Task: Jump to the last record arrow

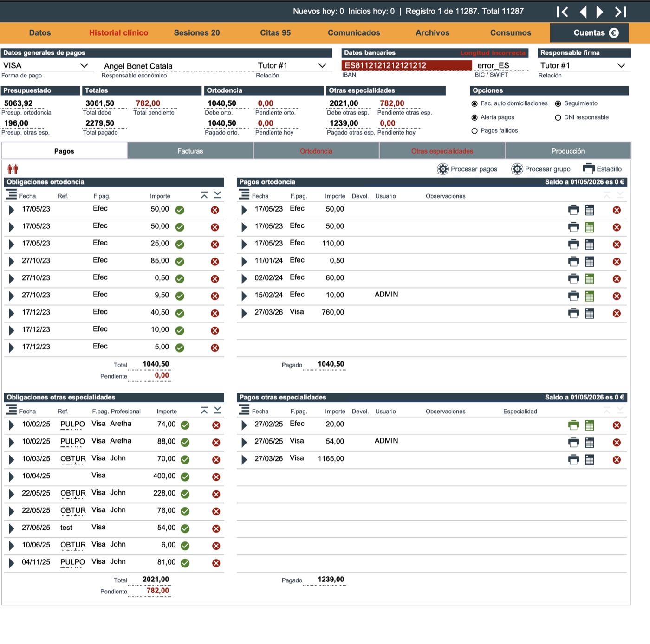Action: coord(621,12)
